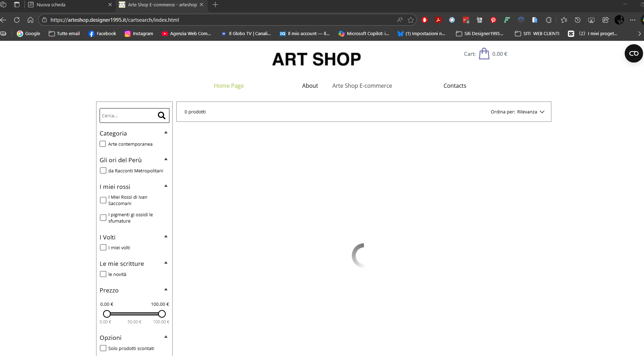Go to the Contacts page
The width and height of the screenshot is (644, 356).
point(455,86)
